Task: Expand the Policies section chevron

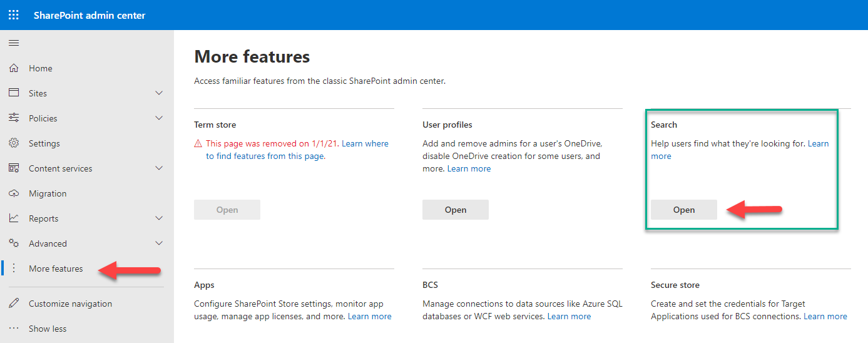Action: click(x=159, y=118)
